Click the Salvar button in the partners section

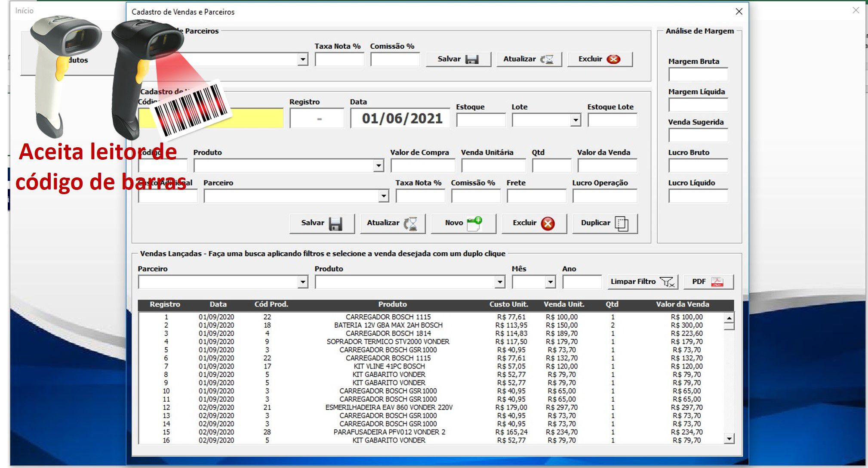pos(458,59)
